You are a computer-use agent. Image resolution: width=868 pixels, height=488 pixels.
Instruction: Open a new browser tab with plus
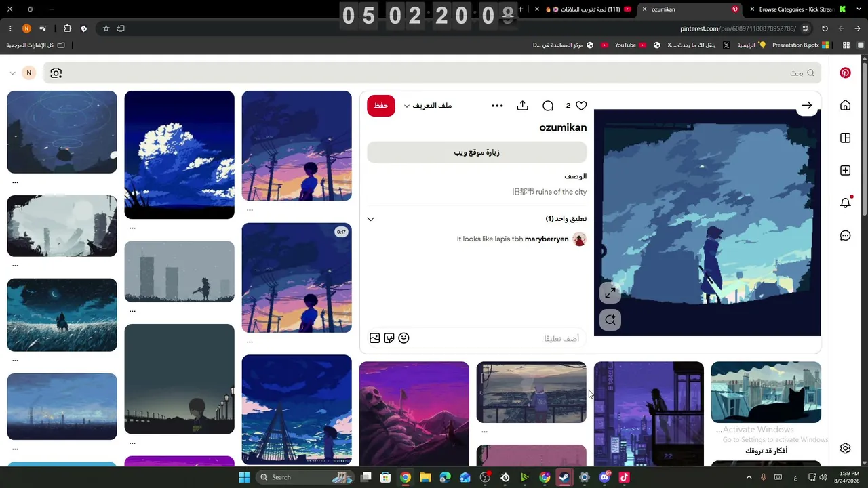[521, 9]
